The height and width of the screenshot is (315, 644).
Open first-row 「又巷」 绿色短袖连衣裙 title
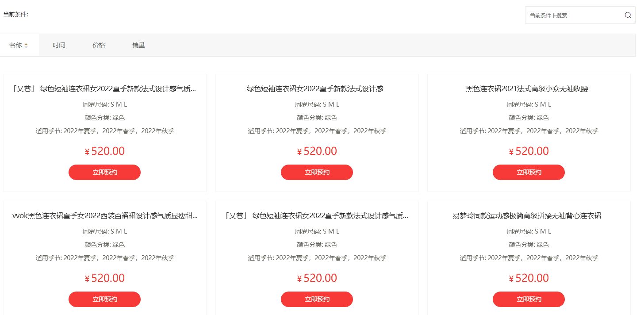105,89
